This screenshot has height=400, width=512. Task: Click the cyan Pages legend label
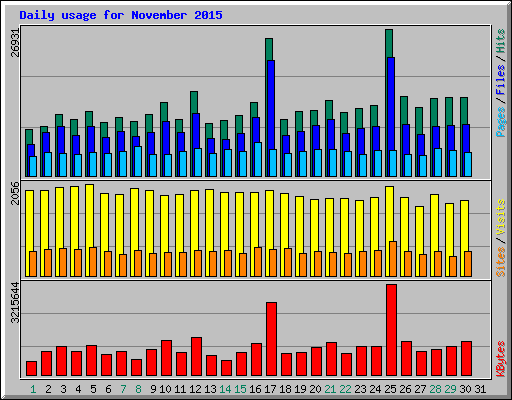click(501, 122)
